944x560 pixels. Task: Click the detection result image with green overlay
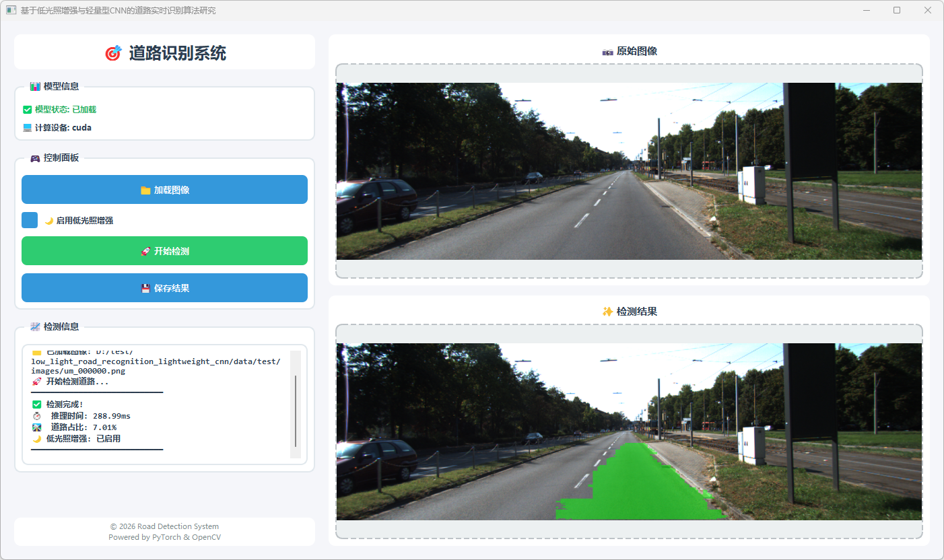click(x=628, y=431)
